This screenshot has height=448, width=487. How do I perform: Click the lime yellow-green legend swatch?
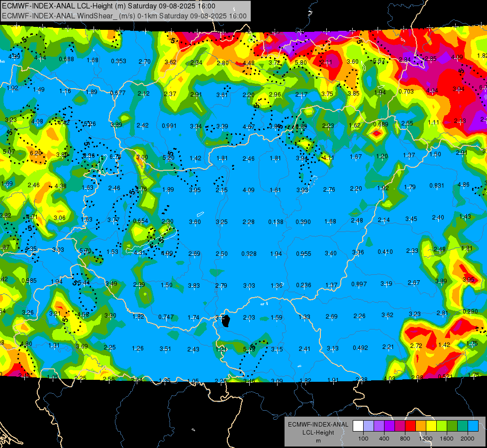pos(442,426)
